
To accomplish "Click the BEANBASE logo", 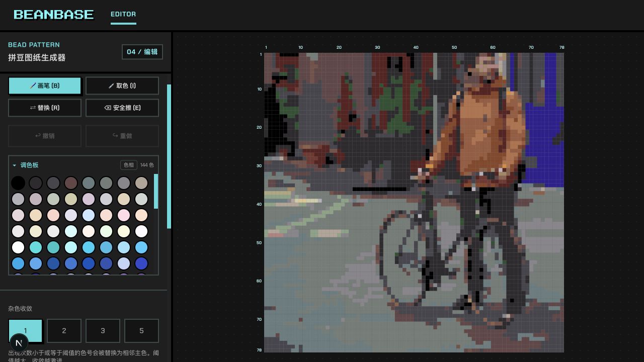I will coord(54,15).
